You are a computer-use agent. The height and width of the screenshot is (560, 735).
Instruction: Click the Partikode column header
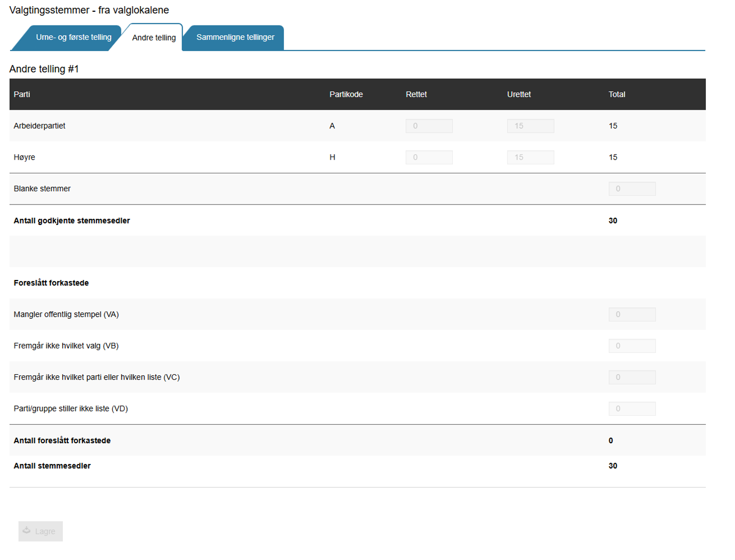[346, 94]
